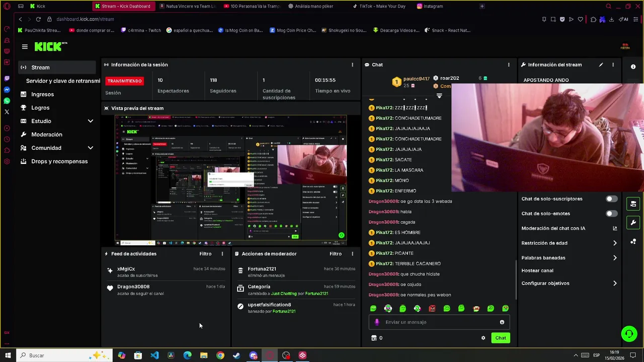Open Restricción de edad settings arrow
Viewport: 644px width, 362px height.
615,243
